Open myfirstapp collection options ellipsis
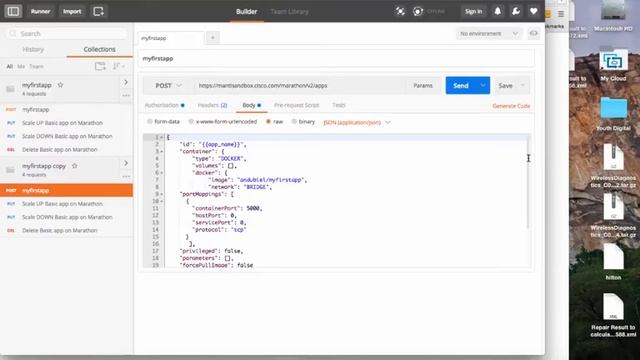This screenshot has height=360, width=640. click(126, 96)
